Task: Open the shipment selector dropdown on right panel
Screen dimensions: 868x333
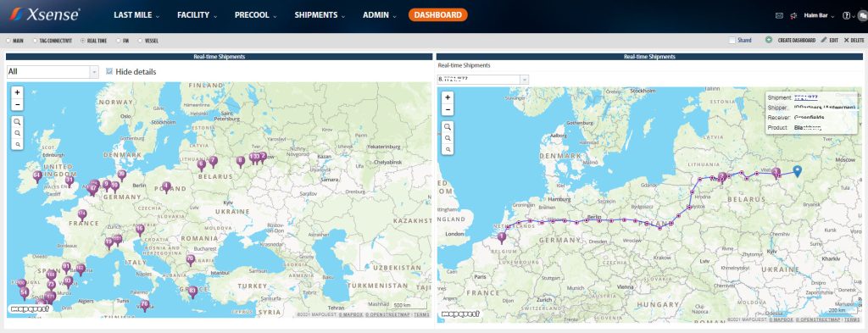Action: click(482, 80)
